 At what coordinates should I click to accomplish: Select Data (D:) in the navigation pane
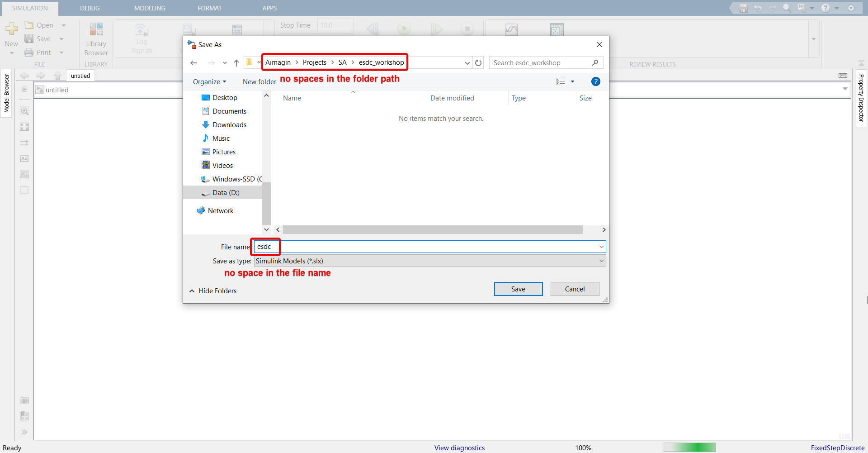coord(226,193)
